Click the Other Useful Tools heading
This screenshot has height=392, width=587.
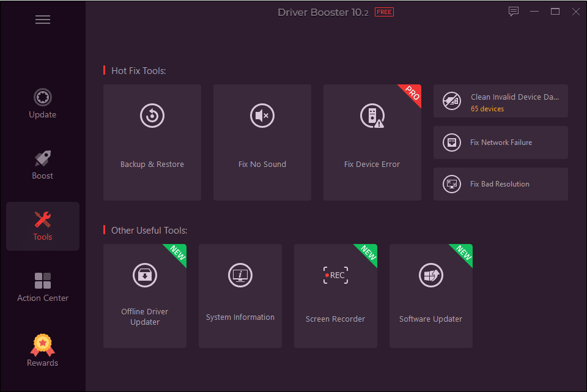pyautogui.click(x=149, y=231)
